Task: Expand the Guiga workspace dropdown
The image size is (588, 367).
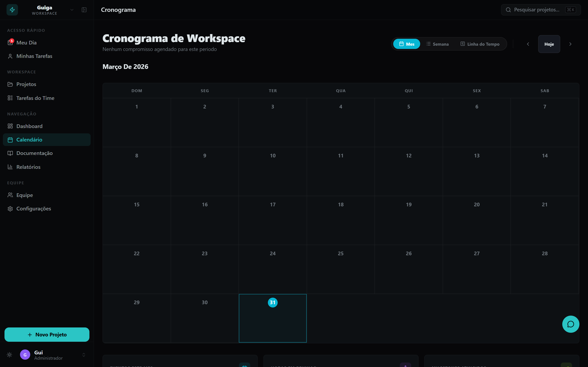Action: 72,10
